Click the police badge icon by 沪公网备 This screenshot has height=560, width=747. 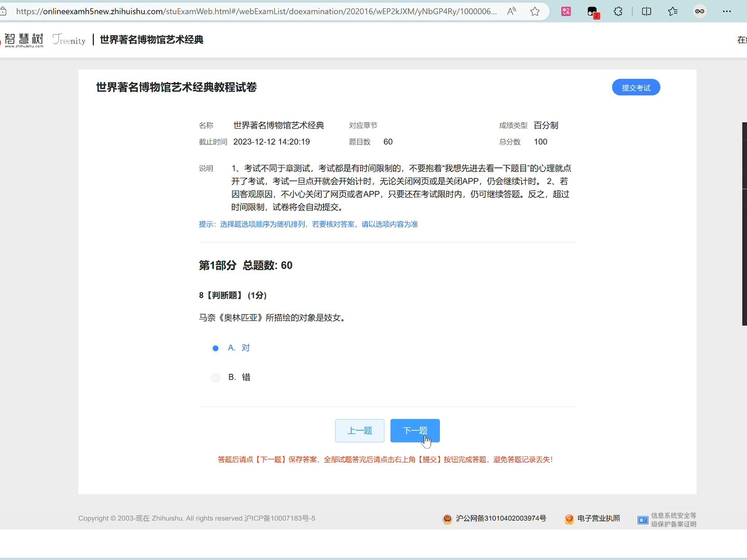pos(447,519)
